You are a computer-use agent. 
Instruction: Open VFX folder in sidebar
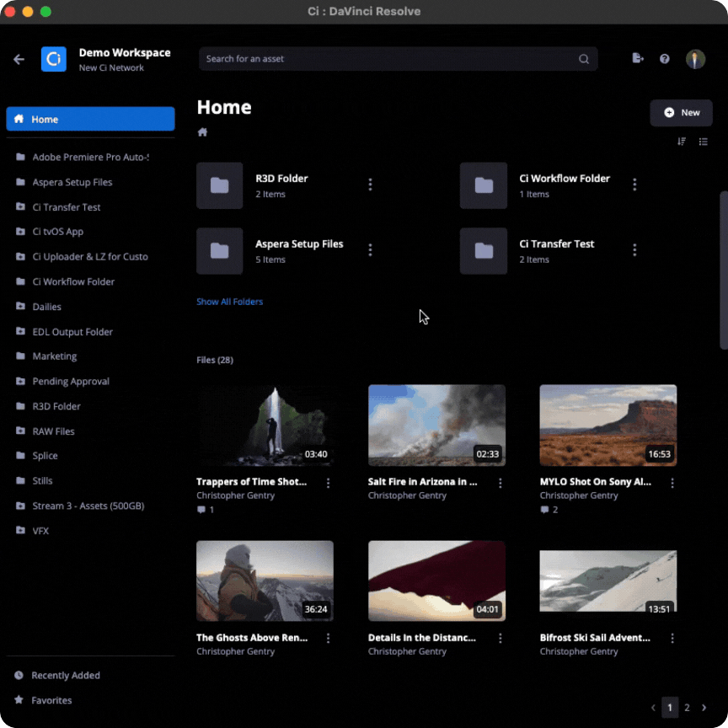click(x=33, y=531)
